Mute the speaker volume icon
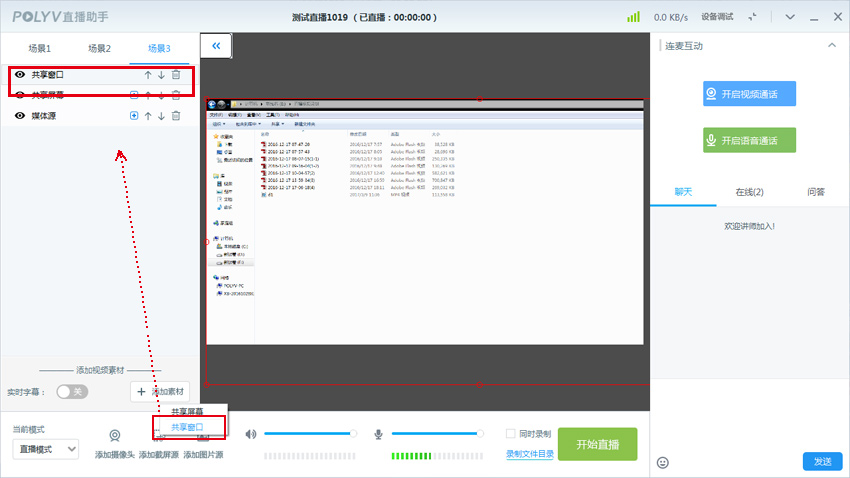Image resolution: width=850 pixels, height=478 pixels. [251, 434]
